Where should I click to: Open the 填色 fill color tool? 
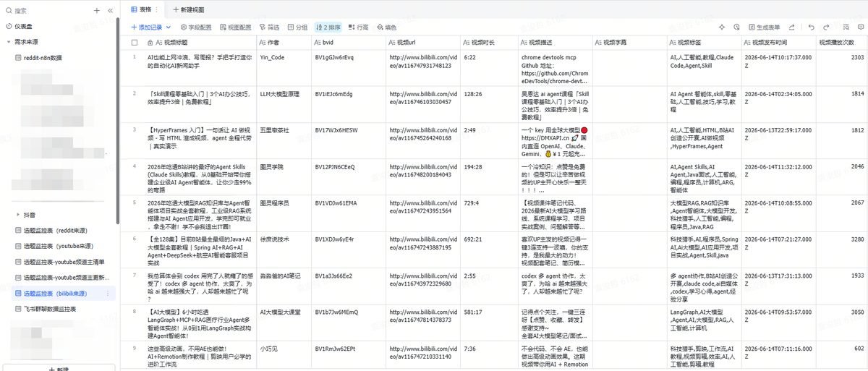386,27
